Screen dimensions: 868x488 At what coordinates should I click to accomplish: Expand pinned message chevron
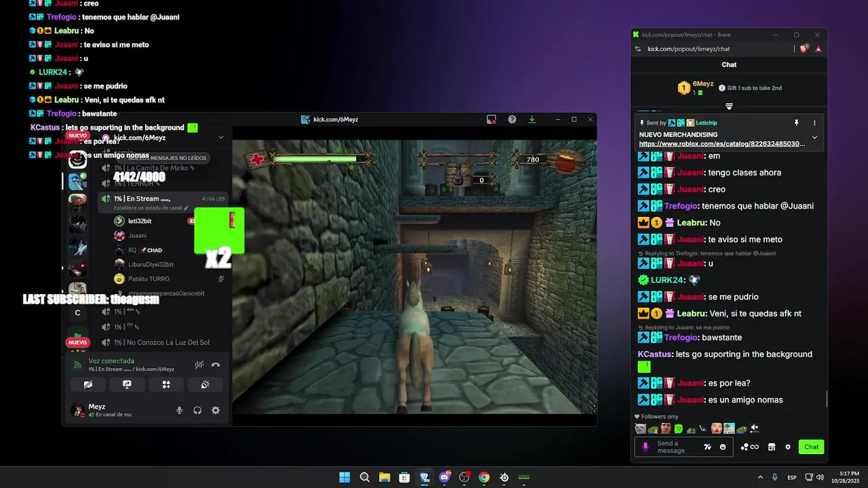click(814, 138)
